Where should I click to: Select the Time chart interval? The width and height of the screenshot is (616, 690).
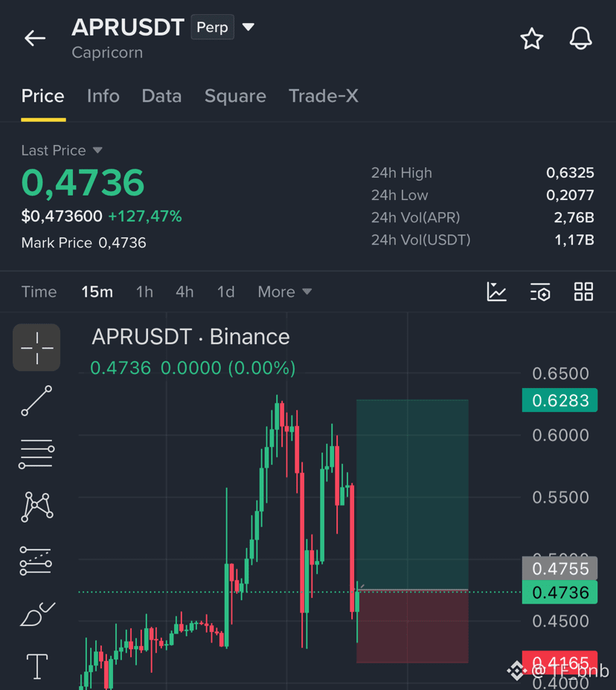39,291
